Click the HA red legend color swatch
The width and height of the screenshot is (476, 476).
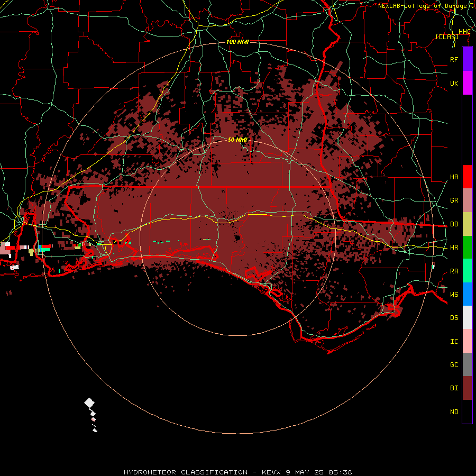[467, 177]
